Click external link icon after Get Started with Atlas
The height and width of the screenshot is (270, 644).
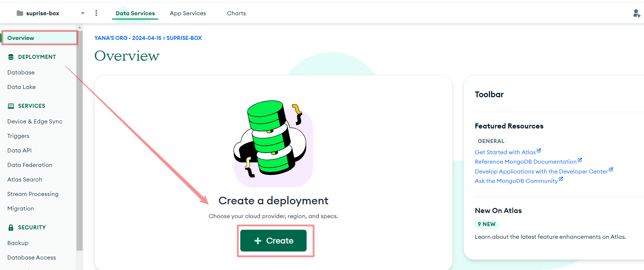click(539, 151)
